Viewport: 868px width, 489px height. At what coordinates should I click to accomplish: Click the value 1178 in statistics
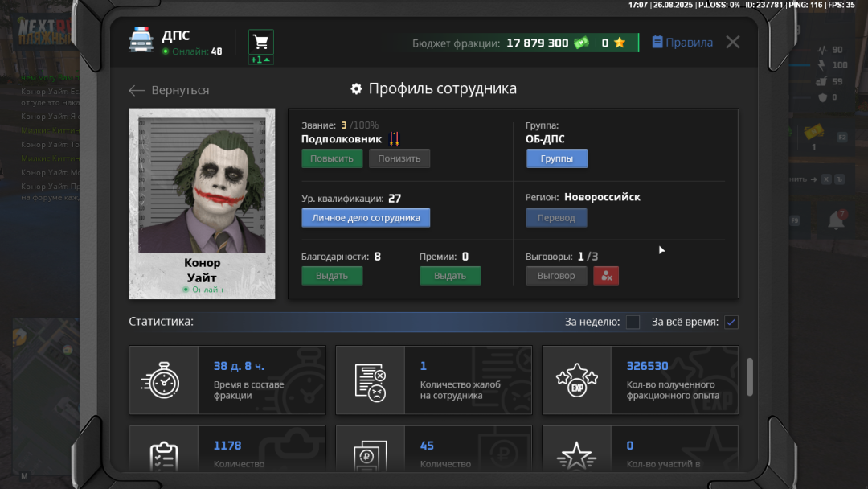tap(227, 446)
